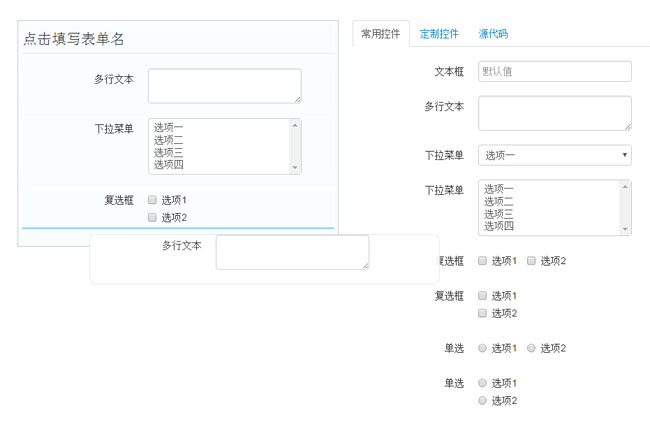Select 选项二 in right panel listbox
This screenshot has width=650, height=429.
coord(498,201)
